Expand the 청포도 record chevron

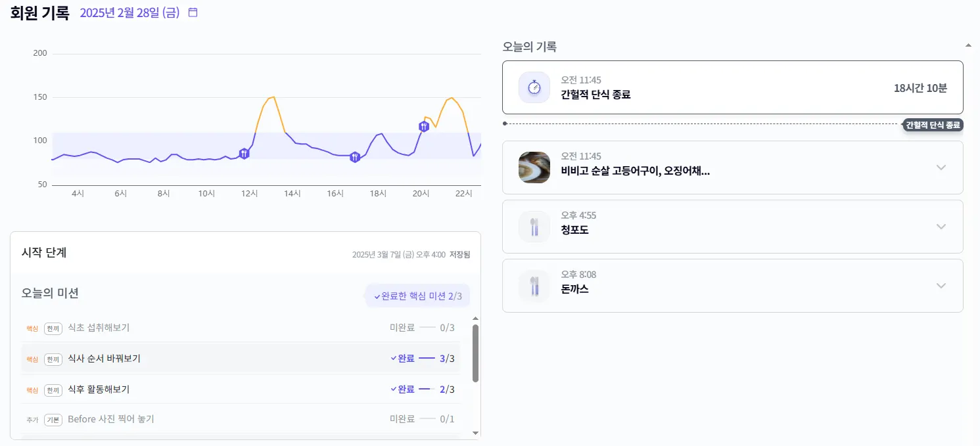(x=941, y=227)
